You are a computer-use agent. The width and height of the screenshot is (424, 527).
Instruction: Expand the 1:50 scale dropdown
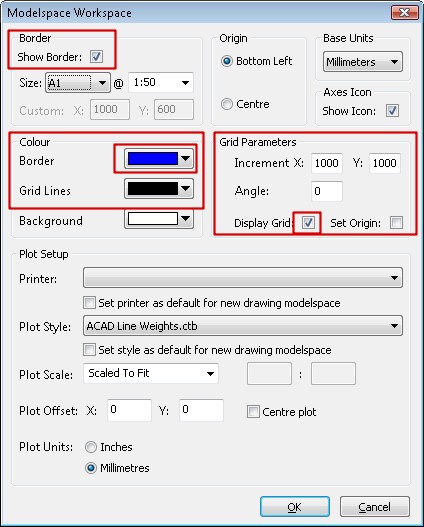(161, 82)
